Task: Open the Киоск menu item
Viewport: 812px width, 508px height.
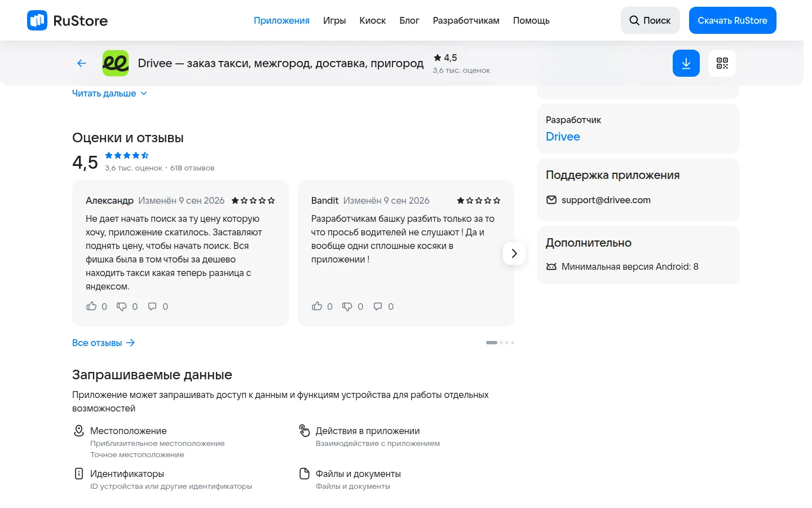Action: (x=373, y=20)
